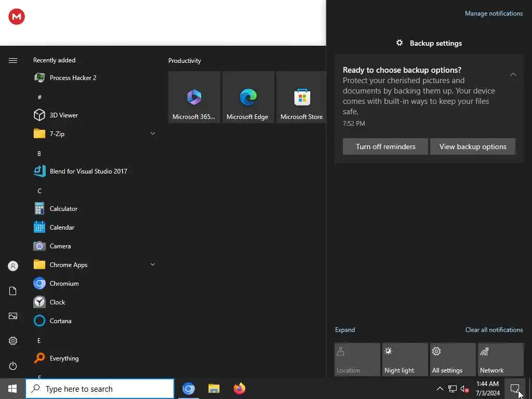Click the muted volume tray icon
532x399 pixels.
pyautogui.click(x=464, y=389)
